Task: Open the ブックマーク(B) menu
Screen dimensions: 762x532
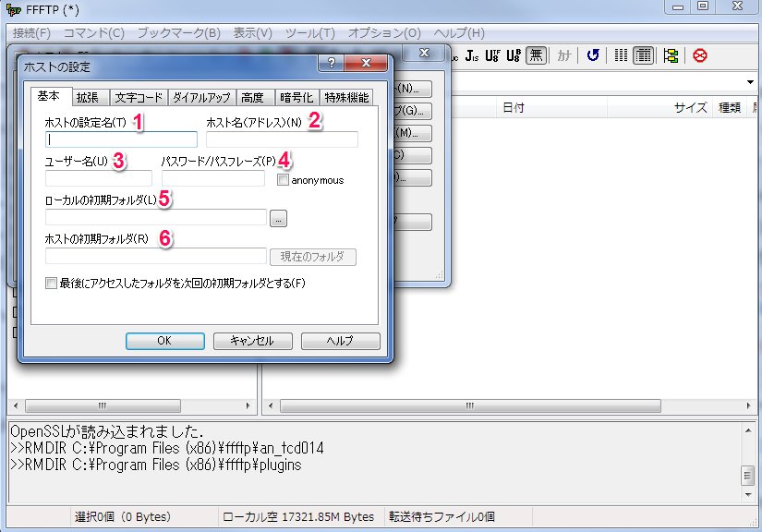Action: pyautogui.click(x=178, y=33)
